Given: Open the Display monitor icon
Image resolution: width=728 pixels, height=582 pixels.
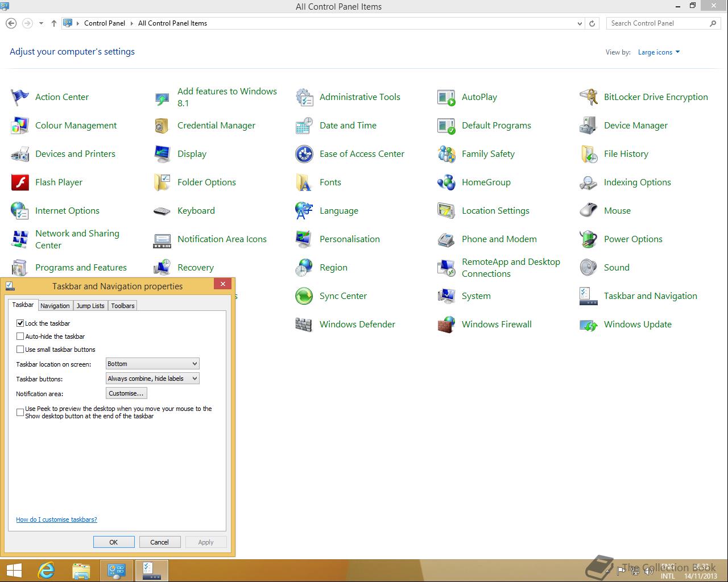Looking at the screenshot, I should (162, 154).
